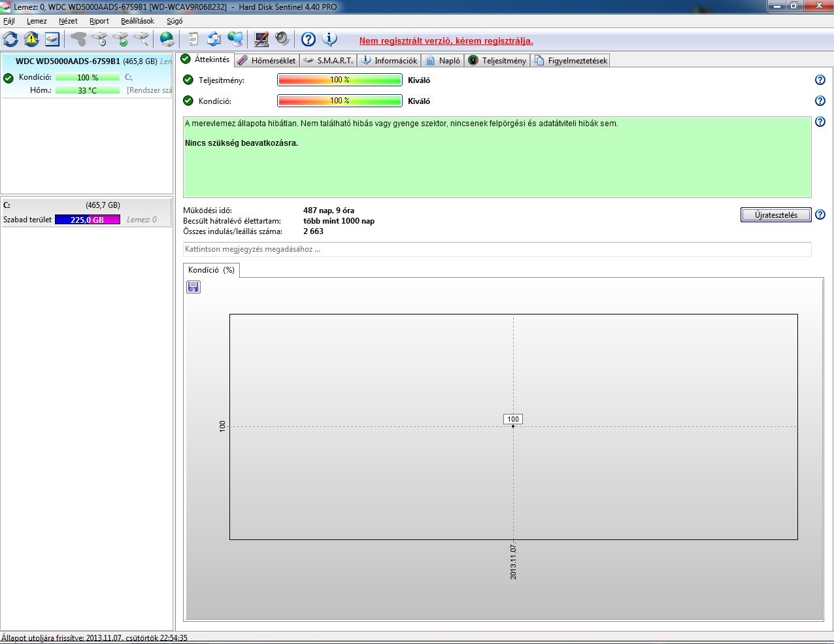The image size is (834, 644).
Task: Click the '2 663' start/stop count value
Action: coord(313,231)
